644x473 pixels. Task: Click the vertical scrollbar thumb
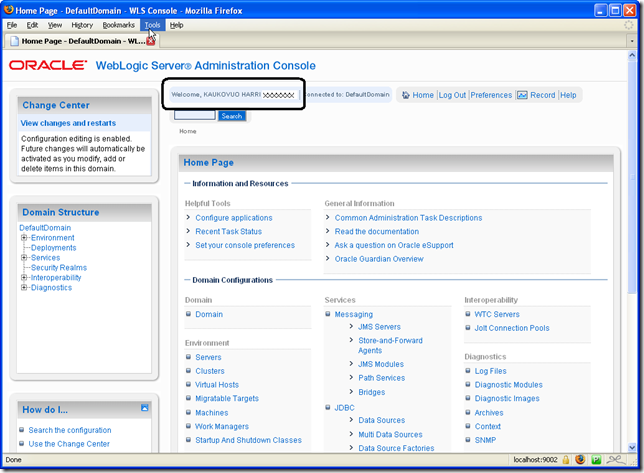point(632,177)
